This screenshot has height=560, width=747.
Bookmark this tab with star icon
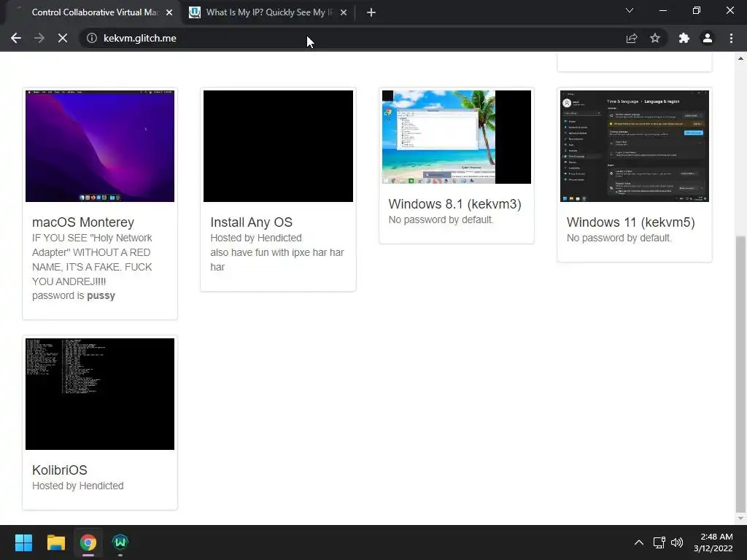655,38
